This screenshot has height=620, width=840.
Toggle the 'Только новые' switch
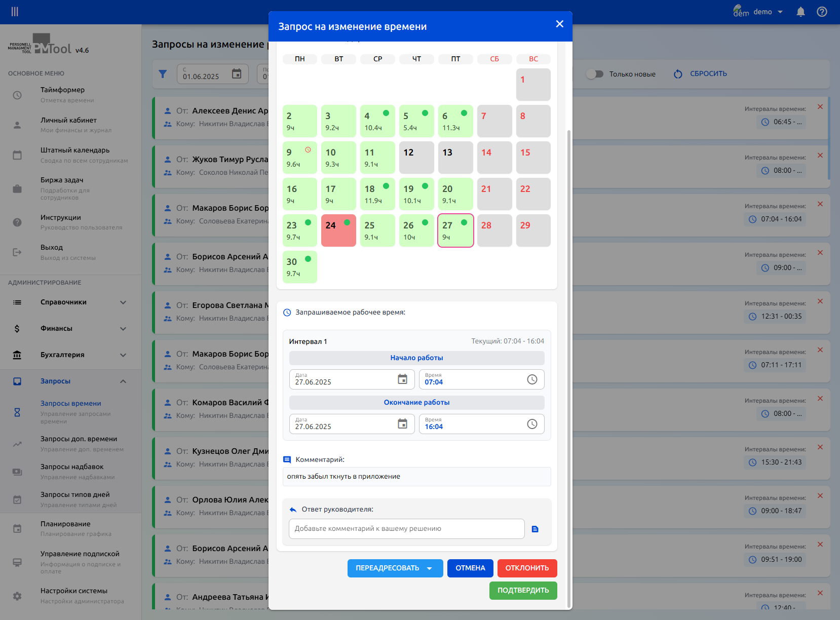point(595,74)
